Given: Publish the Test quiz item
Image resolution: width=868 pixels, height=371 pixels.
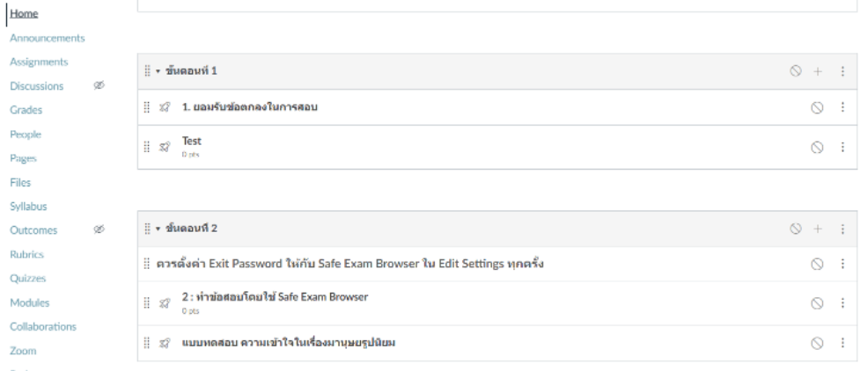Looking at the screenshot, I should [x=815, y=147].
